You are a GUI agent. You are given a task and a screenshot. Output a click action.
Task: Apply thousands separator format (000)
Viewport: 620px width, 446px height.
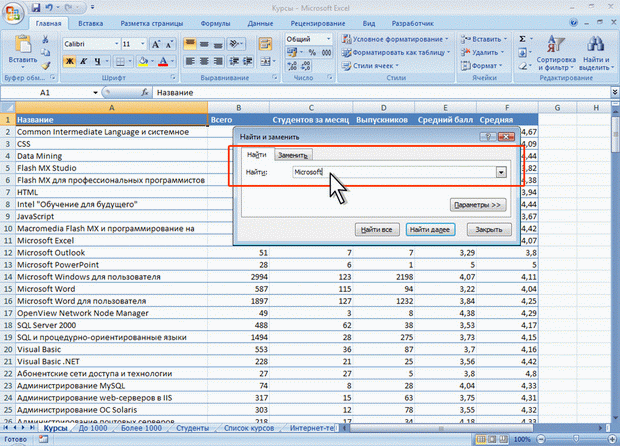(x=326, y=53)
